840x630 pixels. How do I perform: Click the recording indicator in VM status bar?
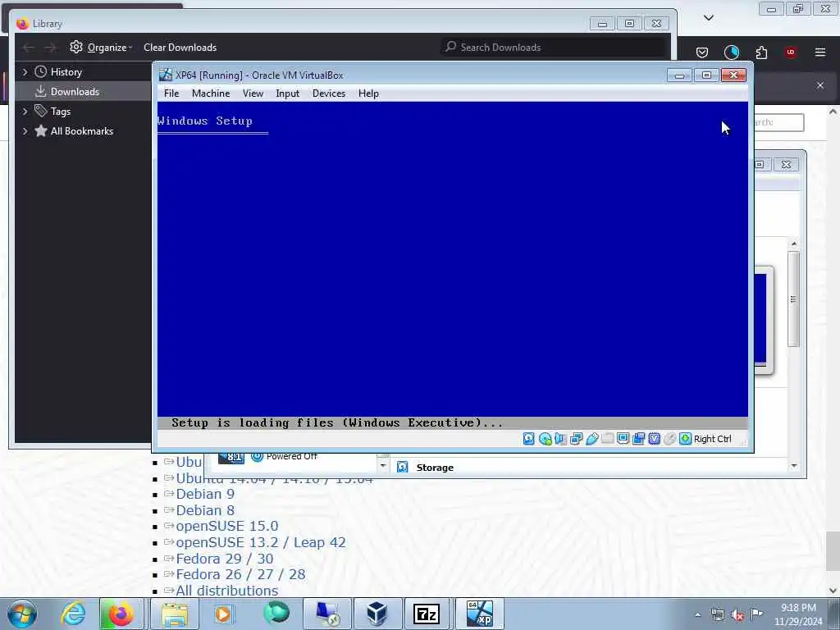coord(638,439)
